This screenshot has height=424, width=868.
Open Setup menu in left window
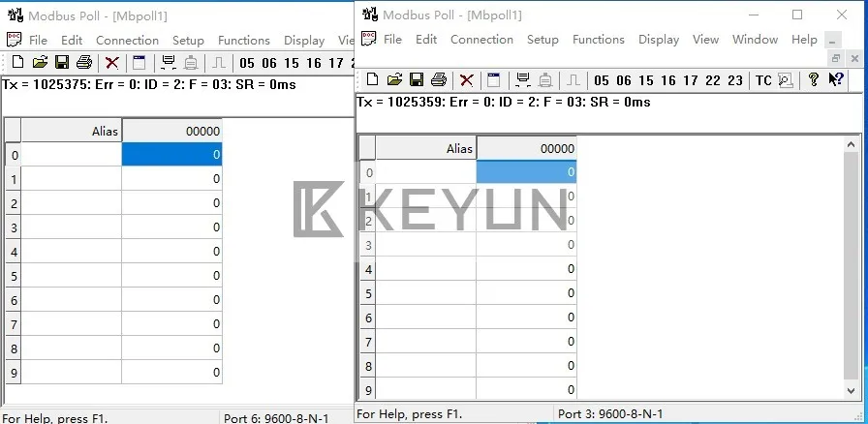tap(188, 41)
